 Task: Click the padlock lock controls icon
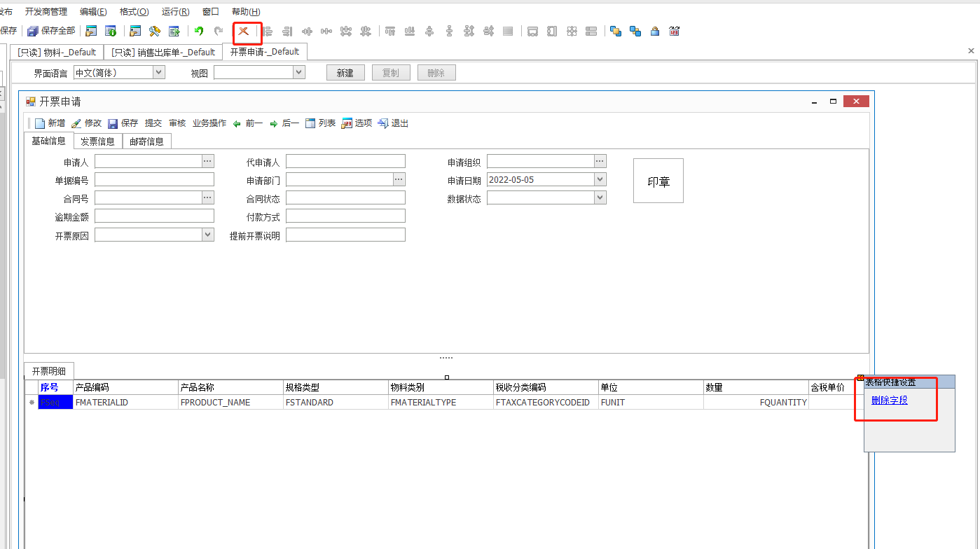[655, 31]
